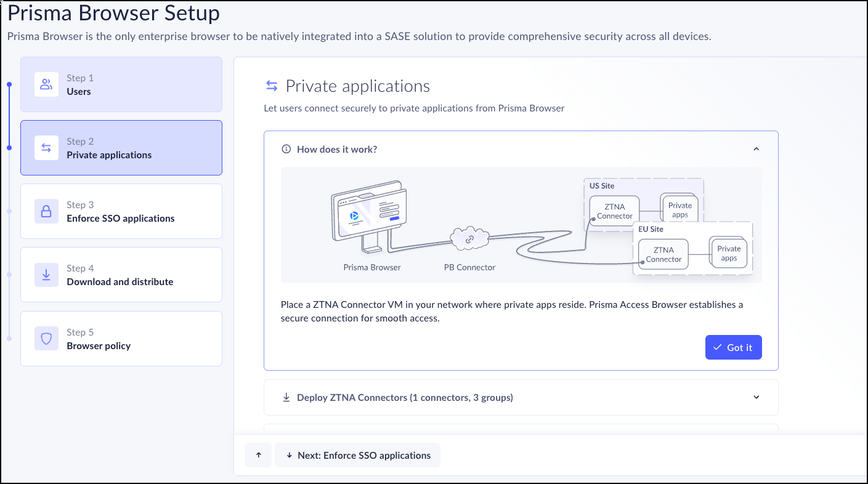Collapse the How does it work section
Image resolution: width=868 pixels, height=484 pixels.
click(x=756, y=149)
